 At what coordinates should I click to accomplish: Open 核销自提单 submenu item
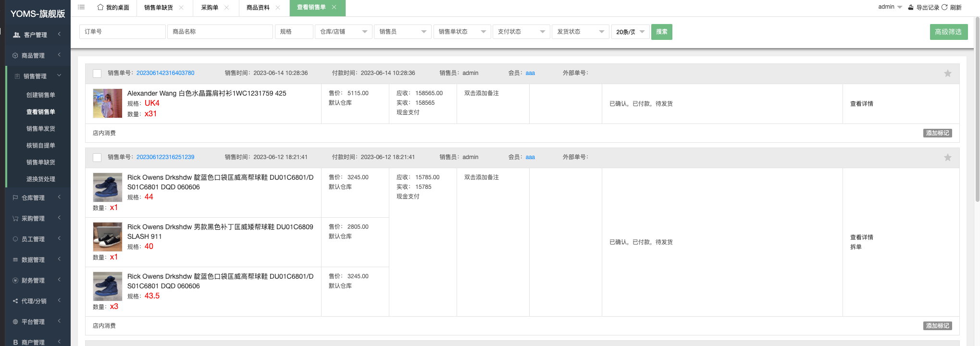tap(41, 146)
